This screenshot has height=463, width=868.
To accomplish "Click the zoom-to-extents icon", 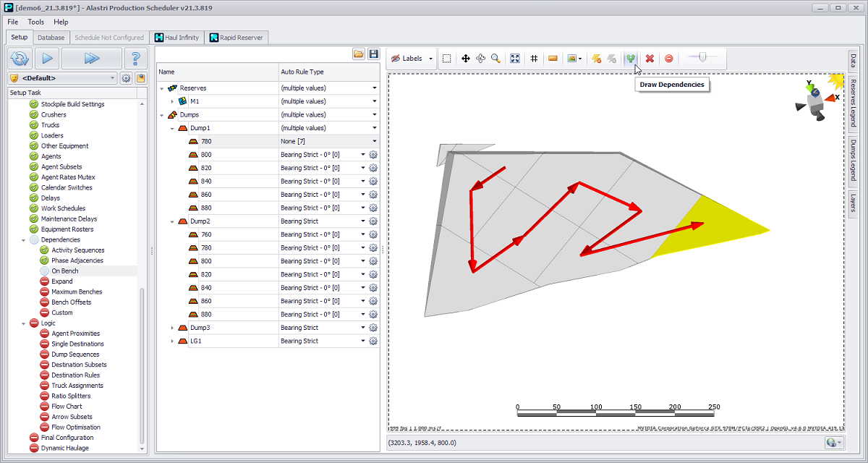I will [x=515, y=59].
